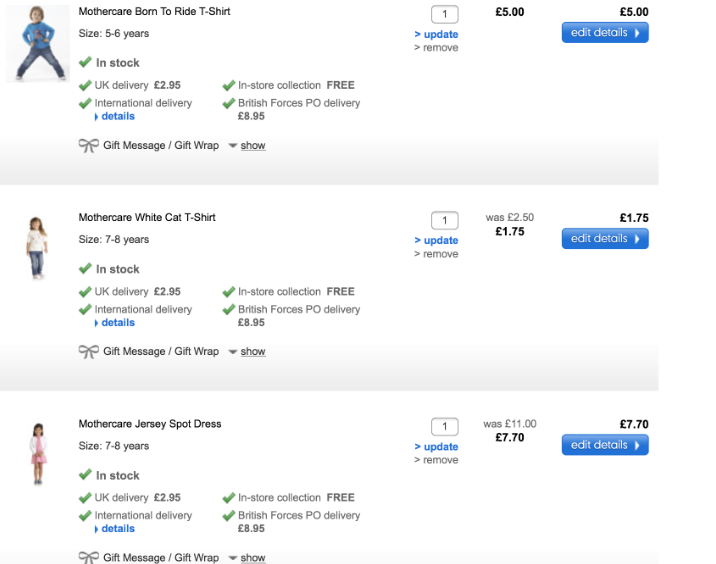716x564 pixels.
Task: Show gift wrap options for Jersey Spot Dress
Action: pos(253,558)
